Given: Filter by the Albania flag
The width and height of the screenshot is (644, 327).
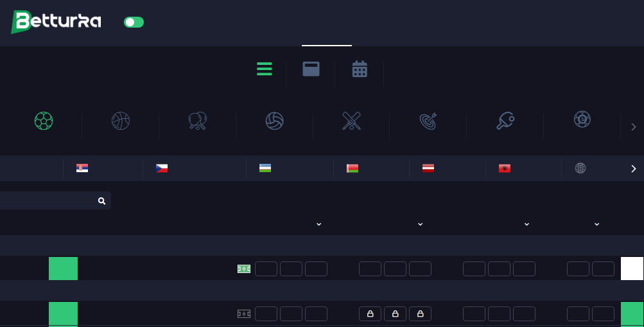Looking at the screenshot, I should click(x=505, y=168).
